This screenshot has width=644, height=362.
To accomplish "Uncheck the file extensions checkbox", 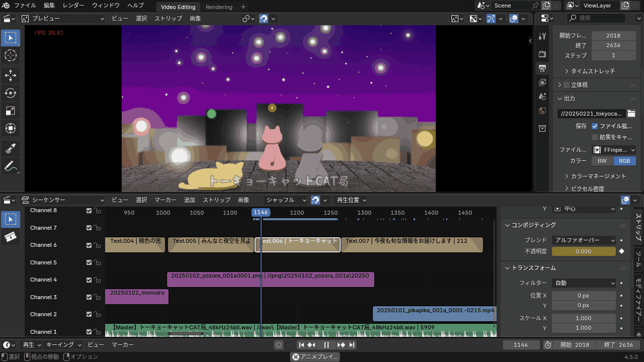I will (595, 126).
